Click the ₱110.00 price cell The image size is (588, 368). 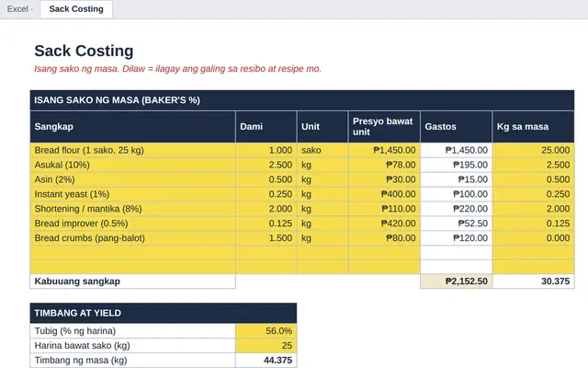point(384,209)
